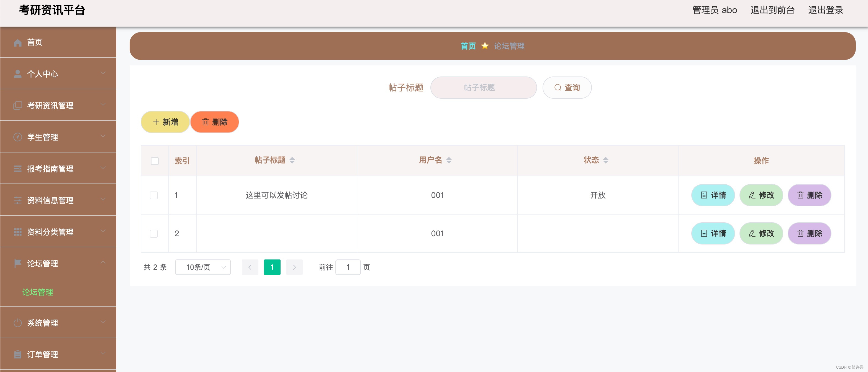The width and height of the screenshot is (868, 372).
Task: Click 首页 breadcrumb link
Action: click(x=468, y=46)
